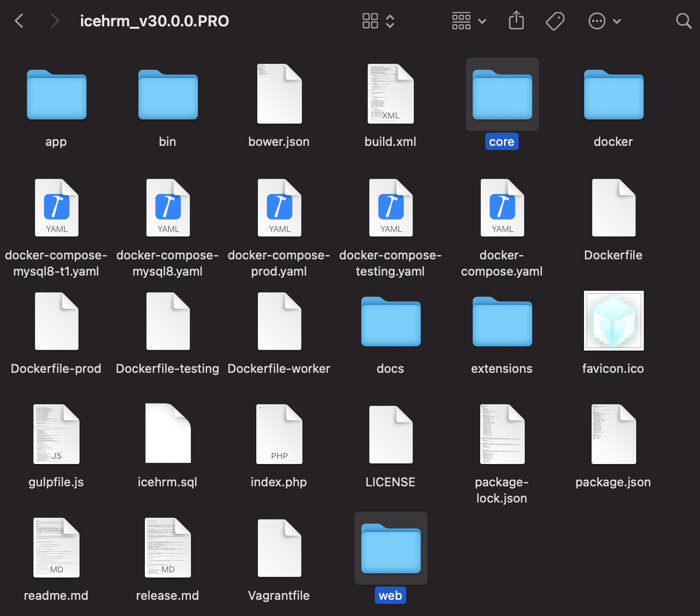
Task: Select the docker folder icon
Action: [x=613, y=95]
